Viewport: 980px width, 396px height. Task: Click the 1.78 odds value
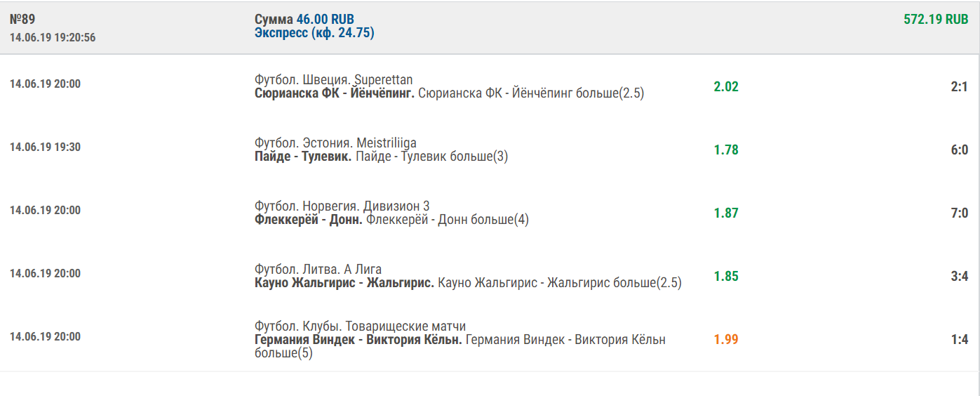pos(726,150)
